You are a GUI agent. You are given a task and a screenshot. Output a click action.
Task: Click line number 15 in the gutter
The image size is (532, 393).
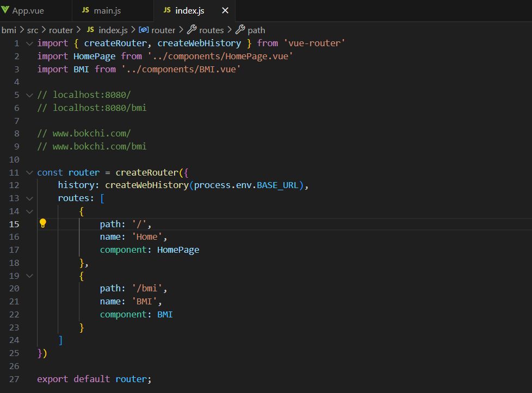(x=14, y=224)
